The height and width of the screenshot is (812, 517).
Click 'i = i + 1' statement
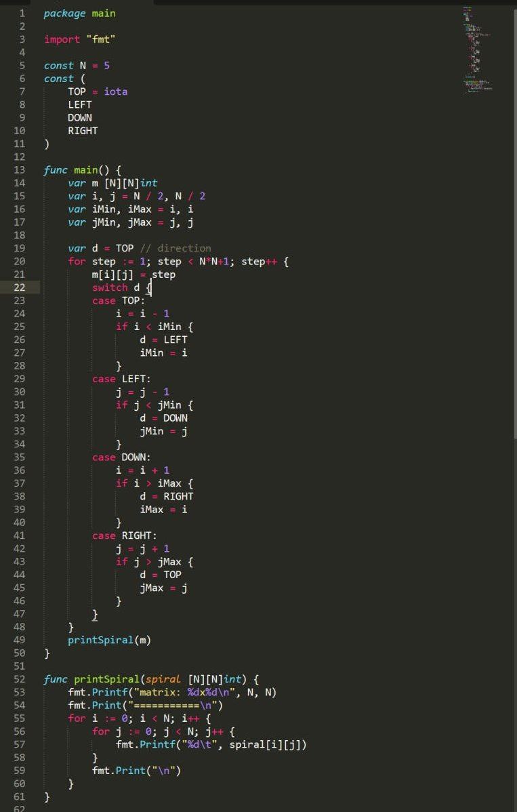[x=143, y=470]
